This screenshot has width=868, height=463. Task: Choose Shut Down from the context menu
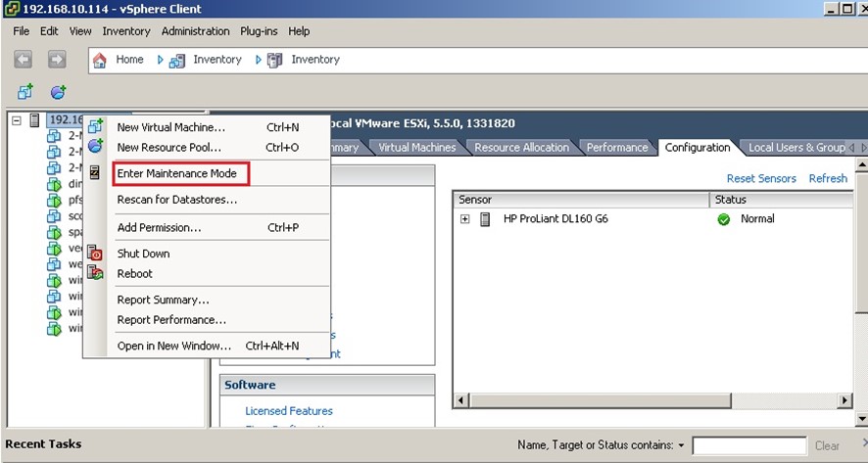(207, 254)
